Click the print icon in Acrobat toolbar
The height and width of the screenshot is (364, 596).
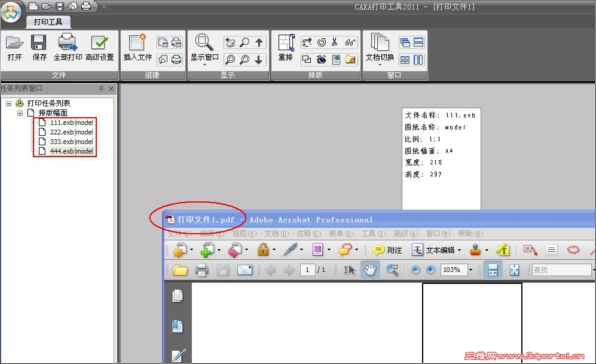pyautogui.click(x=201, y=270)
